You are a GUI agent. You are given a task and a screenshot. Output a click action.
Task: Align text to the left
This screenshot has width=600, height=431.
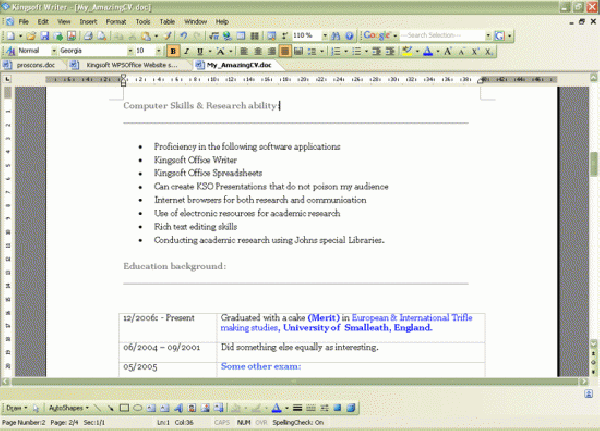[x=244, y=51]
